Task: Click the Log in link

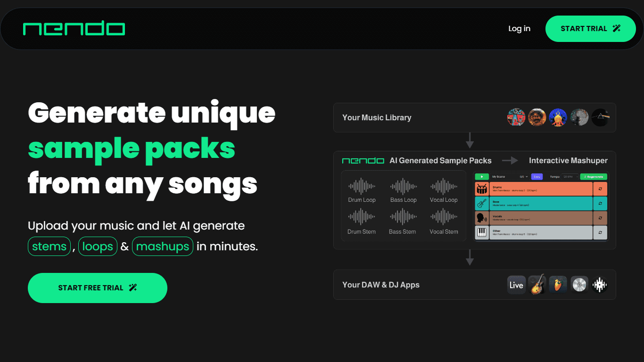Action: (519, 29)
